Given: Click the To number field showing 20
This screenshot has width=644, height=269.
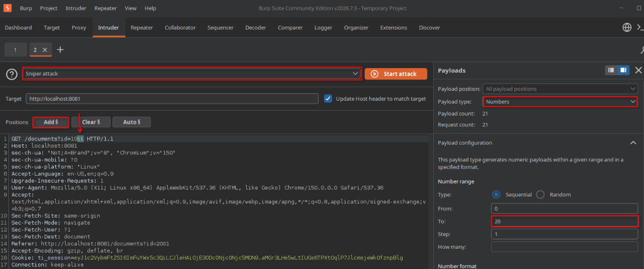Looking at the screenshot, I should pyautogui.click(x=565, y=221).
